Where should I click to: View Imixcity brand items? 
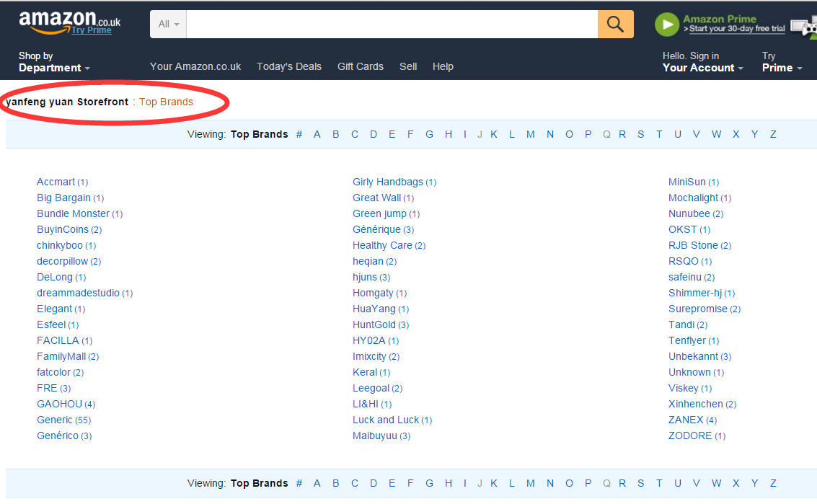tap(369, 356)
